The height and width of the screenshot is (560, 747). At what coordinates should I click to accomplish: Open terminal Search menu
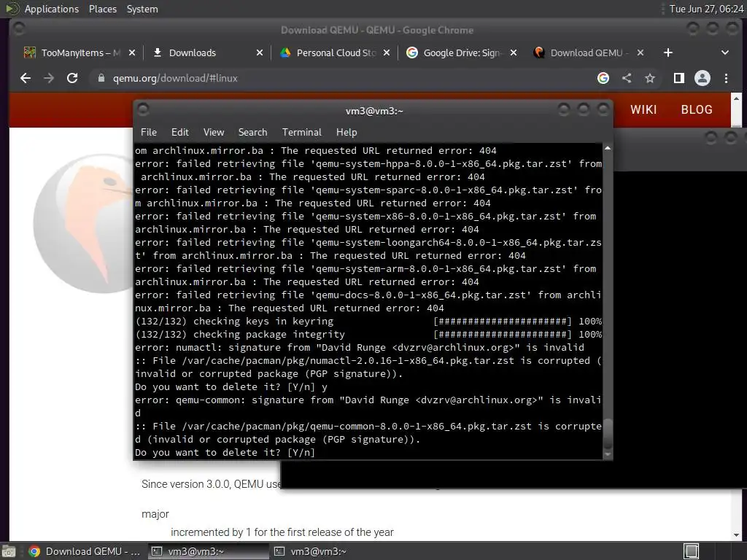click(x=252, y=133)
